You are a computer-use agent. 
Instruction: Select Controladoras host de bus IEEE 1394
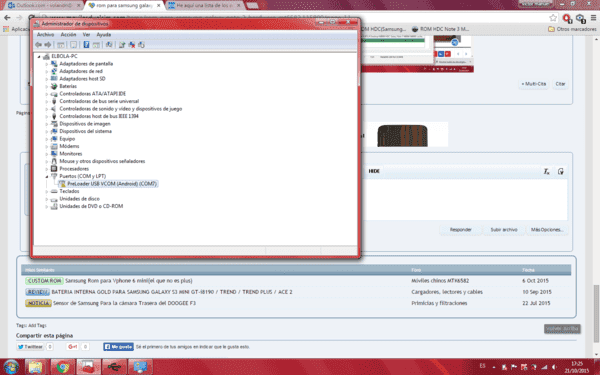pos(99,116)
